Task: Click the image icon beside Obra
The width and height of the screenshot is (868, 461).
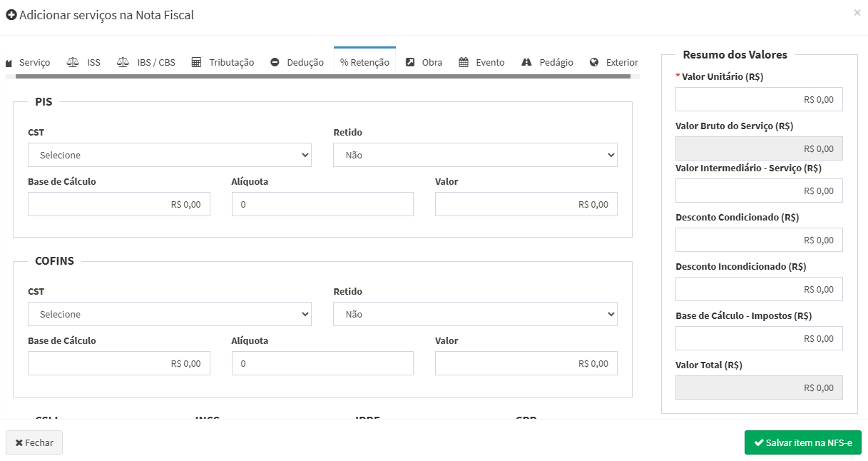Action: (410, 62)
